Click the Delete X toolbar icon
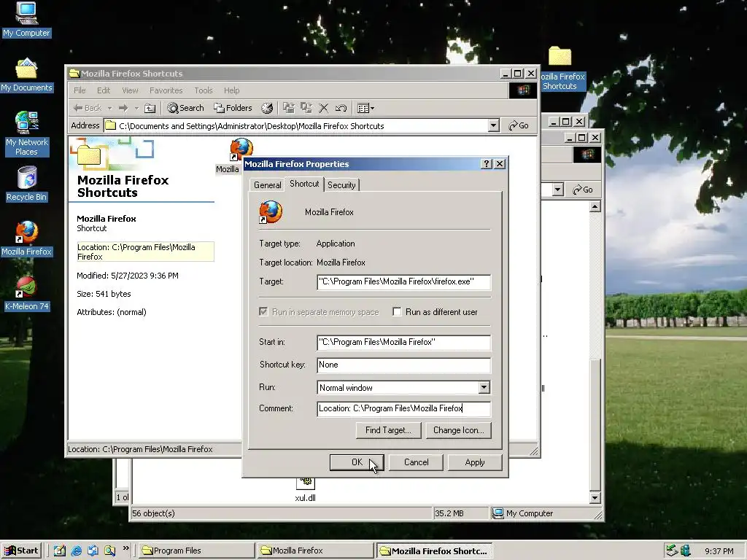Viewport: 747px width, 560px height. (323, 108)
